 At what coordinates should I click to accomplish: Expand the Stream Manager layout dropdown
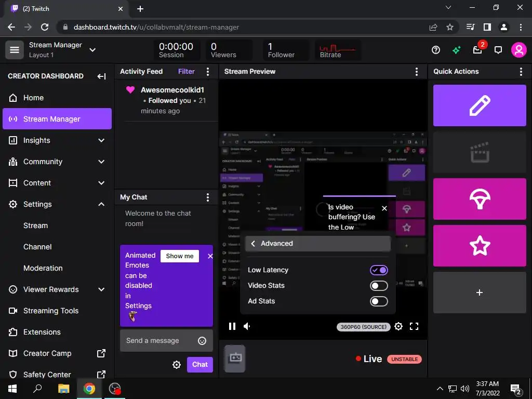tap(92, 50)
